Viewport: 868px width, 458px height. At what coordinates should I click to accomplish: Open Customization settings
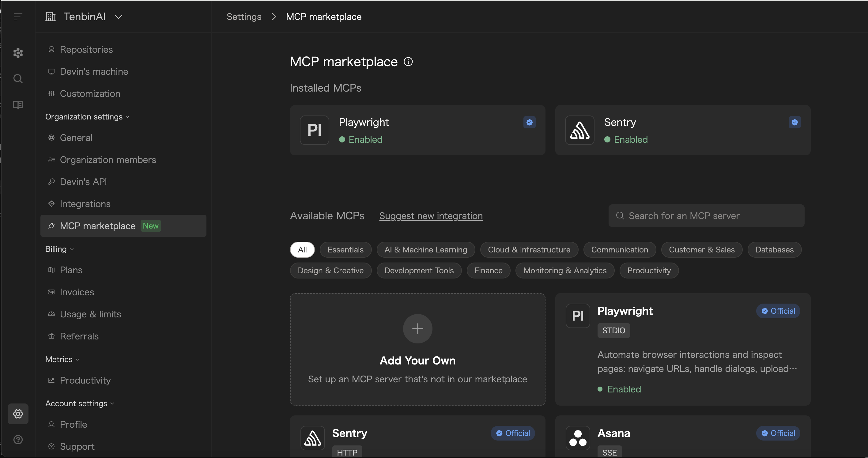tap(123, 94)
